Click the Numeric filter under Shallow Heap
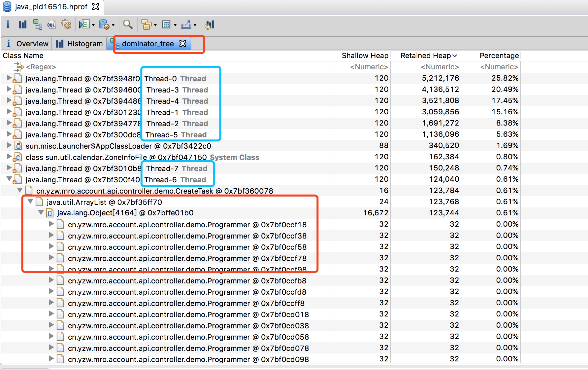 369,67
